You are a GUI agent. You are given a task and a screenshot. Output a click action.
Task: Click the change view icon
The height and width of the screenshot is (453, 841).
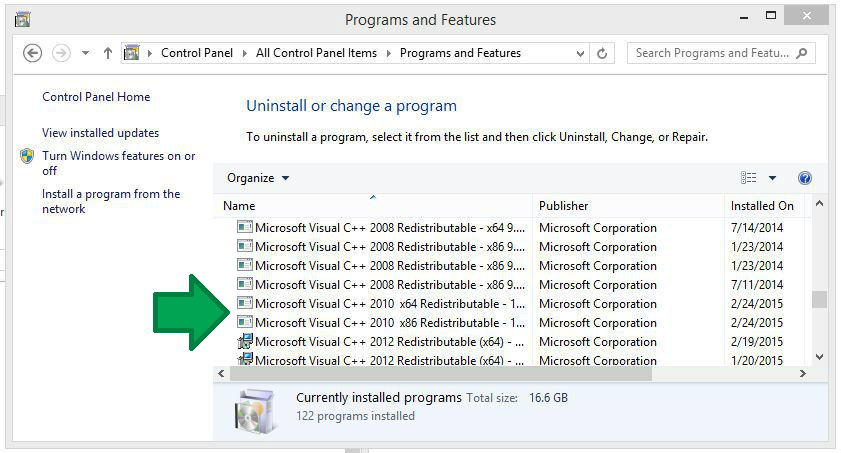[748, 178]
